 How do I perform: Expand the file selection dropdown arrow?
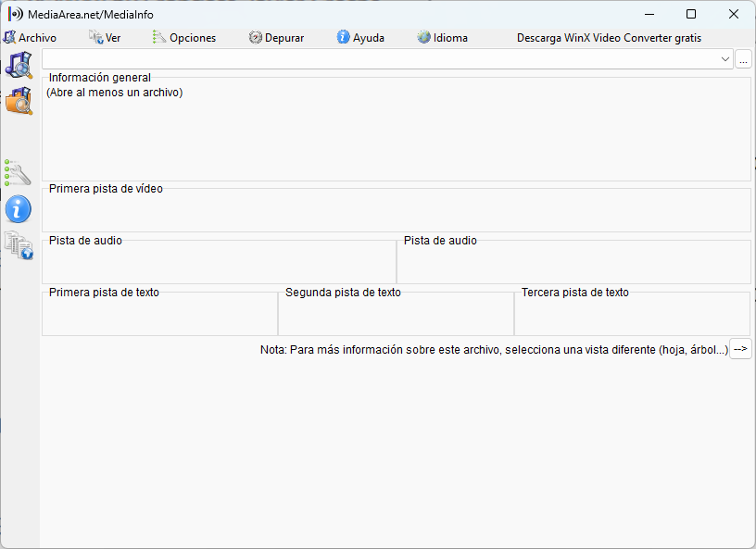point(725,59)
